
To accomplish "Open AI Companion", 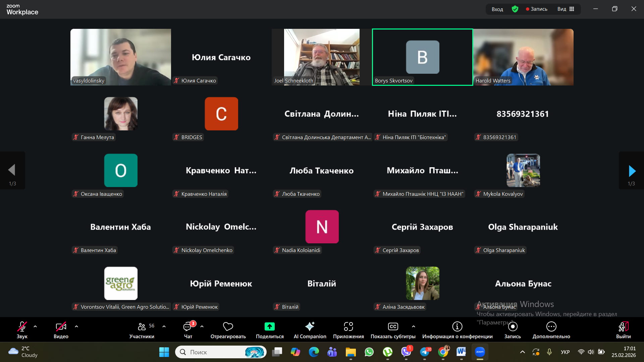I will pos(310,327).
